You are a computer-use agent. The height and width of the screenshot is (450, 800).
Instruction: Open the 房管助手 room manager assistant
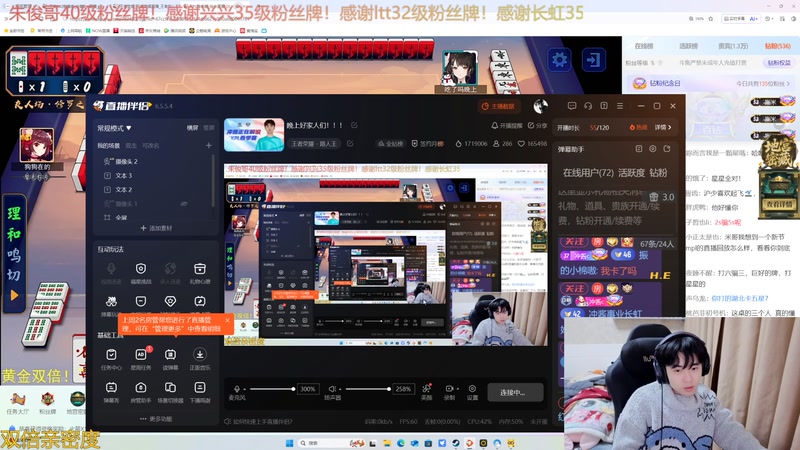[x=141, y=392]
